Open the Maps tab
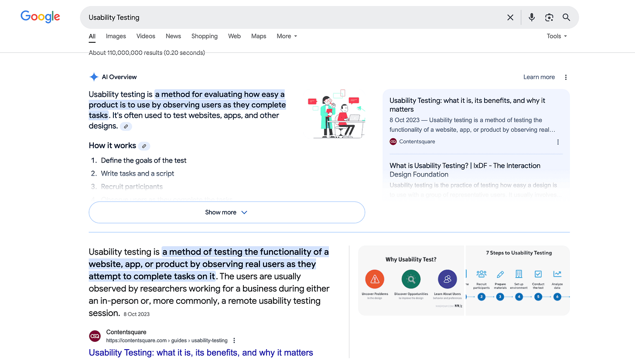The image size is (635, 364). [x=259, y=36]
